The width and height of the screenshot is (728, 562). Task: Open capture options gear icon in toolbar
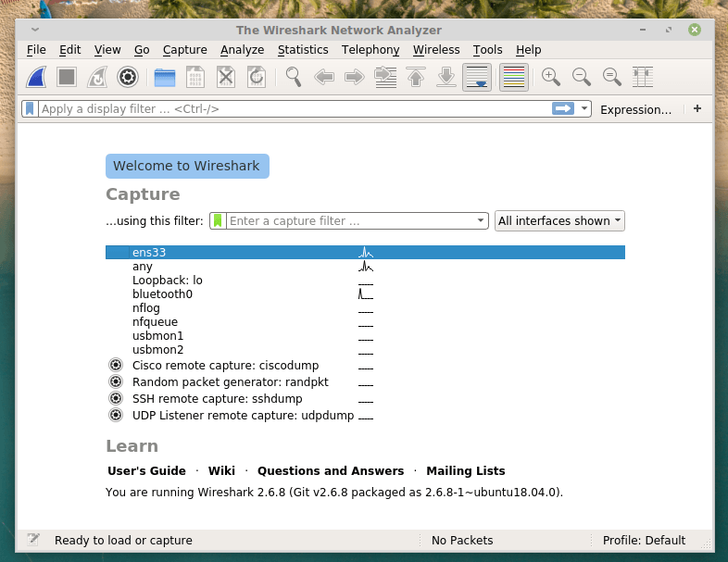(128, 77)
